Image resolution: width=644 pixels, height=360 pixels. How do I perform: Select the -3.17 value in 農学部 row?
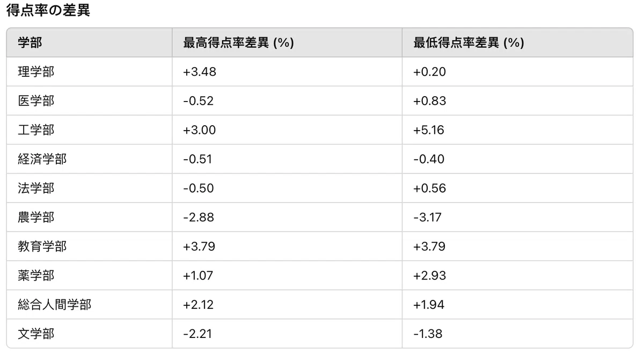click(428, 217)
